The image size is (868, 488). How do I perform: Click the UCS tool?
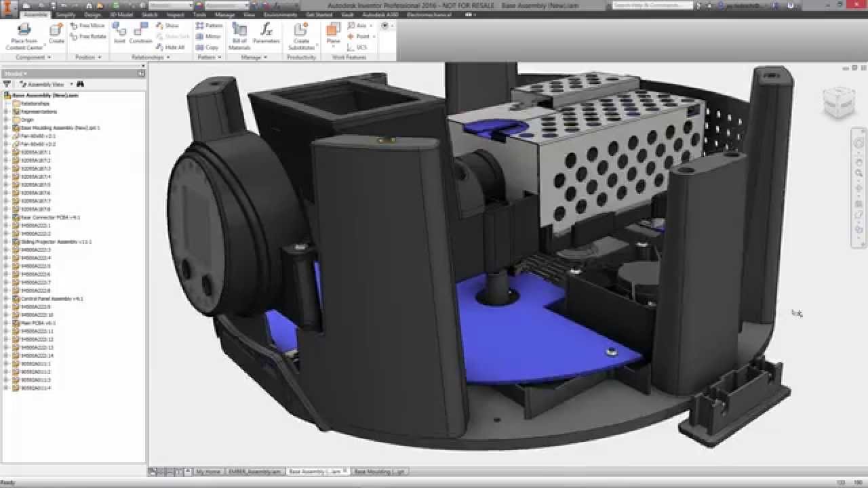[357, 47]
